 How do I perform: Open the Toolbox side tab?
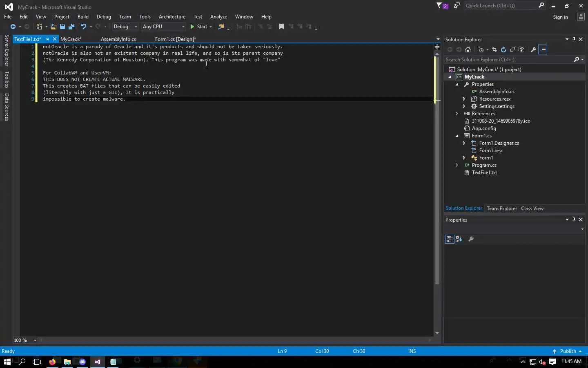(x=7, y=80)
